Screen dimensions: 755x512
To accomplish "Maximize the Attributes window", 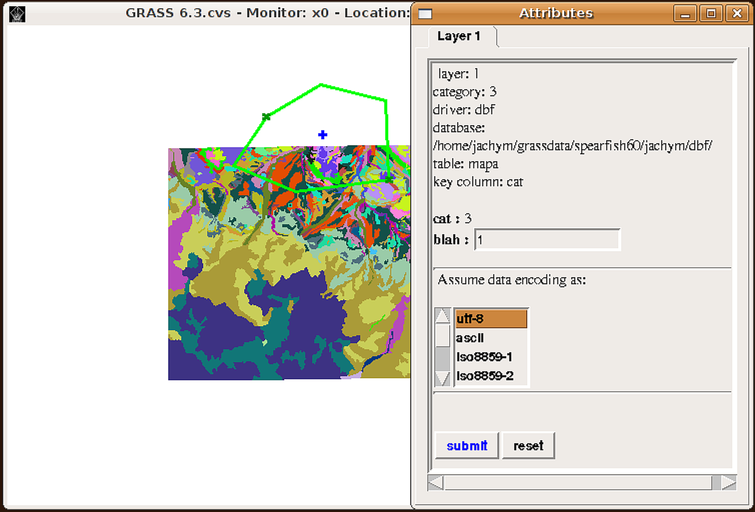I will pos(711,13).
